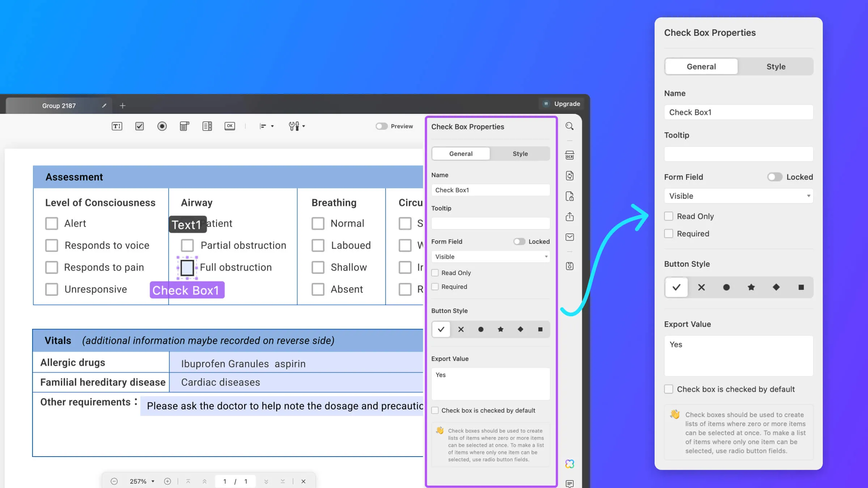Screen dimensions: 868x488
Task: Select the Text field tool in toolbar
Action: pos(117,126)
